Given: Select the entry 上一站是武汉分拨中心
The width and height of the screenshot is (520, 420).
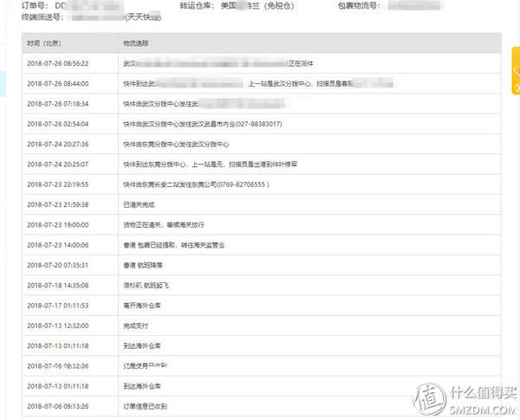Looking at the screenshot, I should (258, 83).
